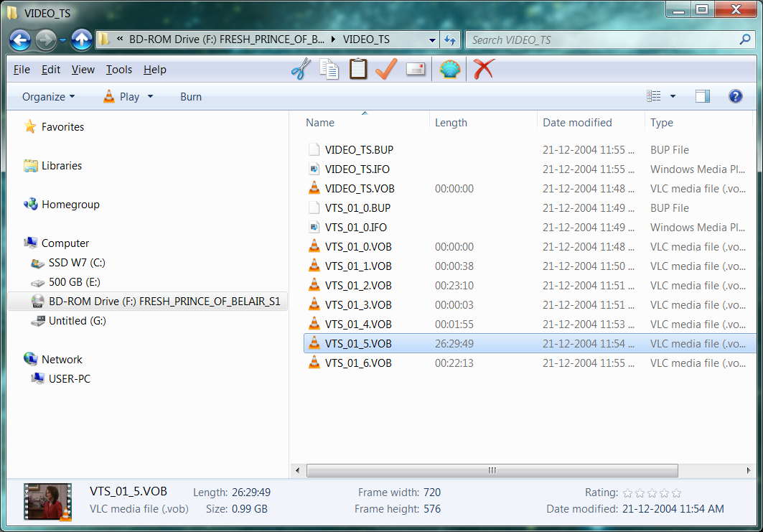Image resolution: width=763 pixels, height=532 pixels.
Task: Click the Favorites star icon
Action: click(30, 126)
